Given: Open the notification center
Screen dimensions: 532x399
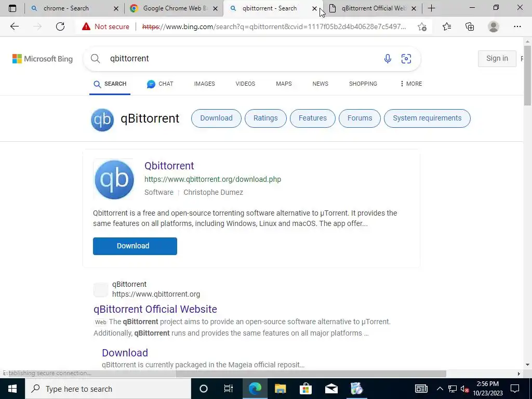Looking at the screenshot, I should pyautogui.click(x=515, y=389).
